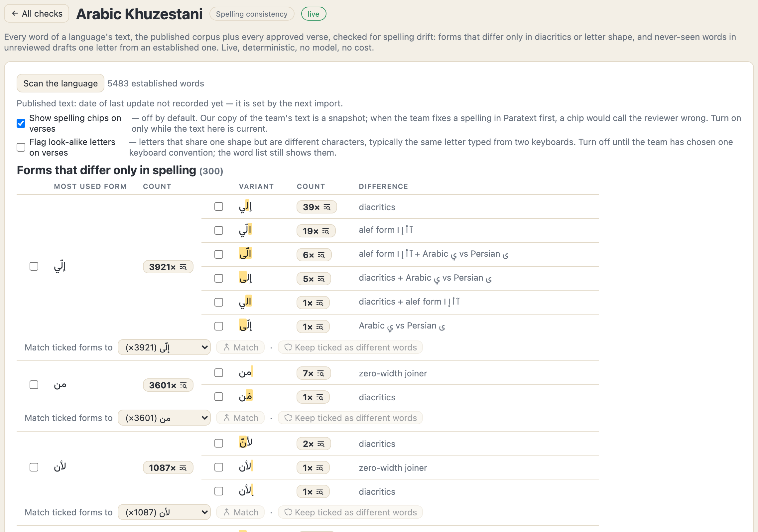Tick the 3921x most-used form checkbox
This screenshot has width=758, height=532.
34,266
